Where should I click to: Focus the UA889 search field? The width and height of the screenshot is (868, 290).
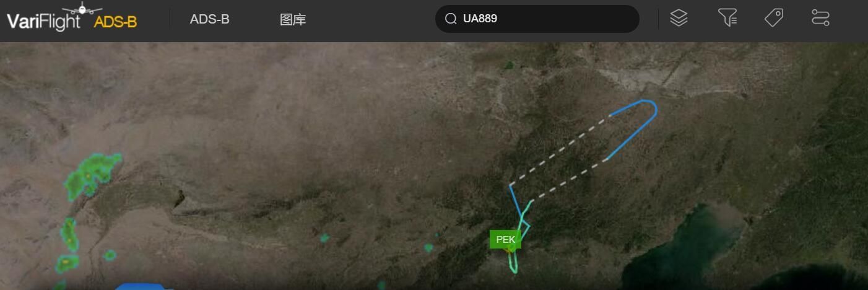pyautogui.click(x=537, y=19)
